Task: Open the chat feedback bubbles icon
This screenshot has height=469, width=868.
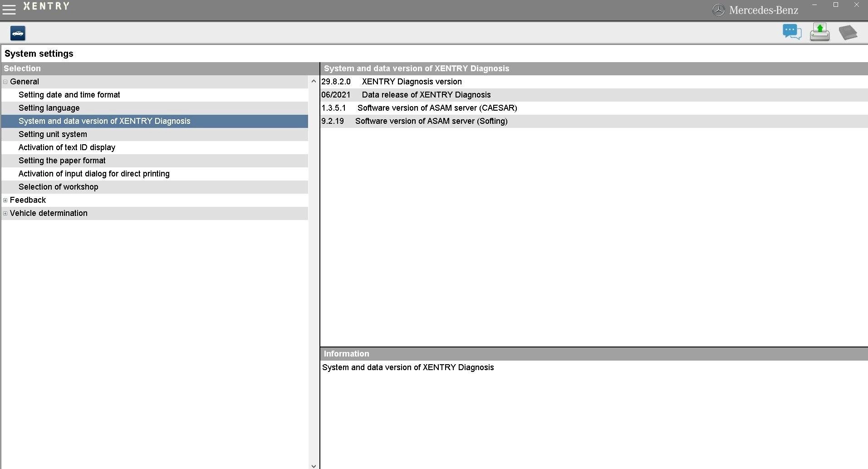Action: [x=792, y=32]
